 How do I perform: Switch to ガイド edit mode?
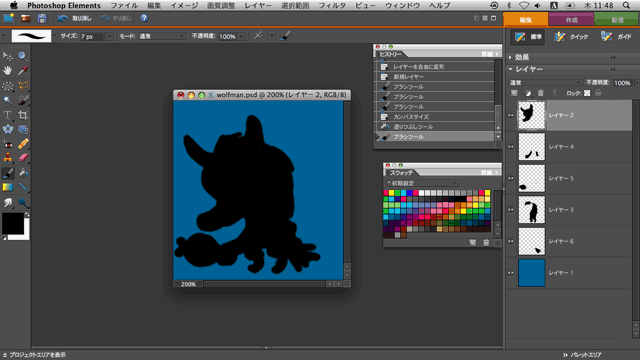tap(616, 37)
